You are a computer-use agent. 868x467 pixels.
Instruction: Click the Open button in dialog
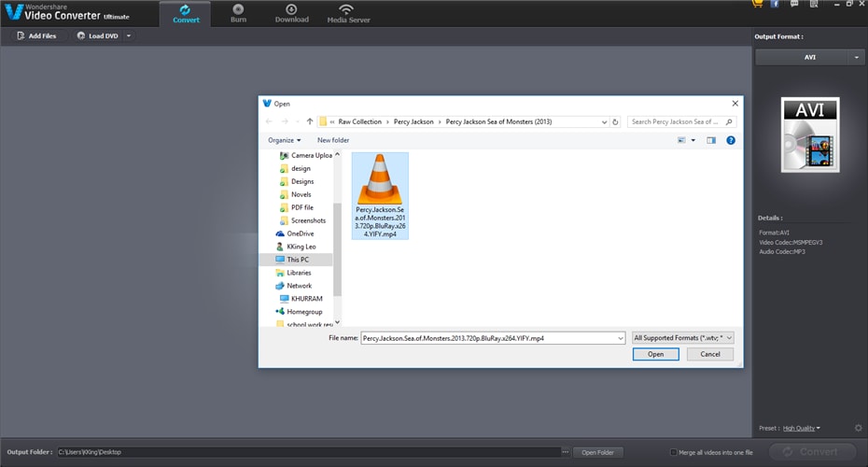coord(655,354)
